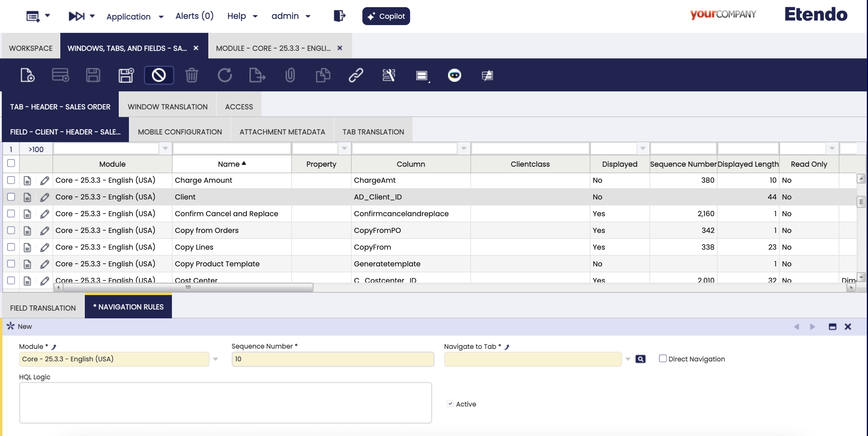The width and height of the screenshot is (868, 436).
Task: Click the chain Link toolbar icon
Action: coord(355,75)
